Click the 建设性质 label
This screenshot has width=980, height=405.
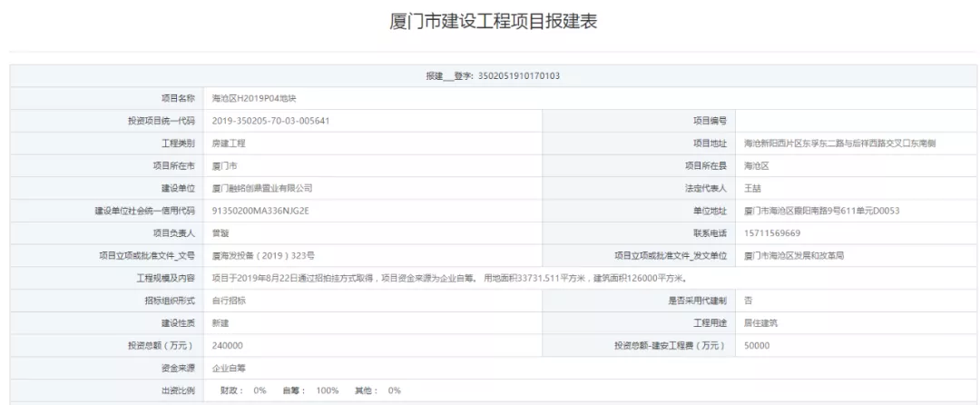178,323
